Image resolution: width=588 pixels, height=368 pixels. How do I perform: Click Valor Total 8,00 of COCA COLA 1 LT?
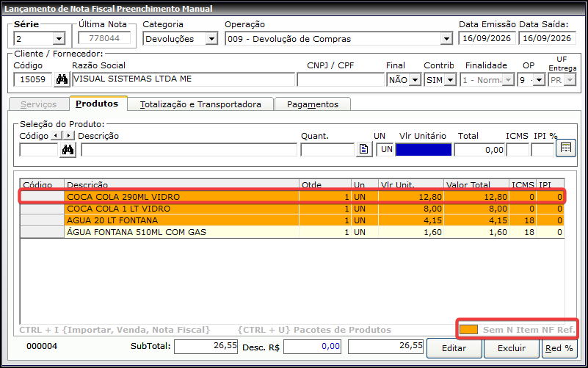tap(476, 209)
